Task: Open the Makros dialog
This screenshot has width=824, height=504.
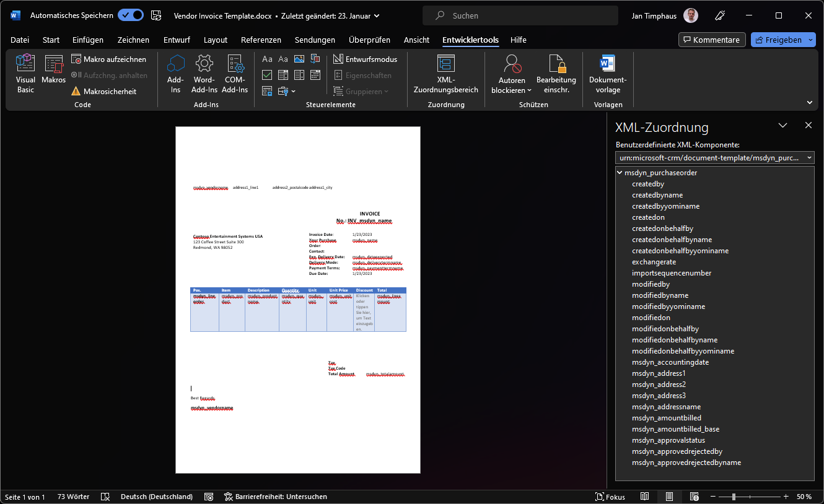Action: (54, 69)
